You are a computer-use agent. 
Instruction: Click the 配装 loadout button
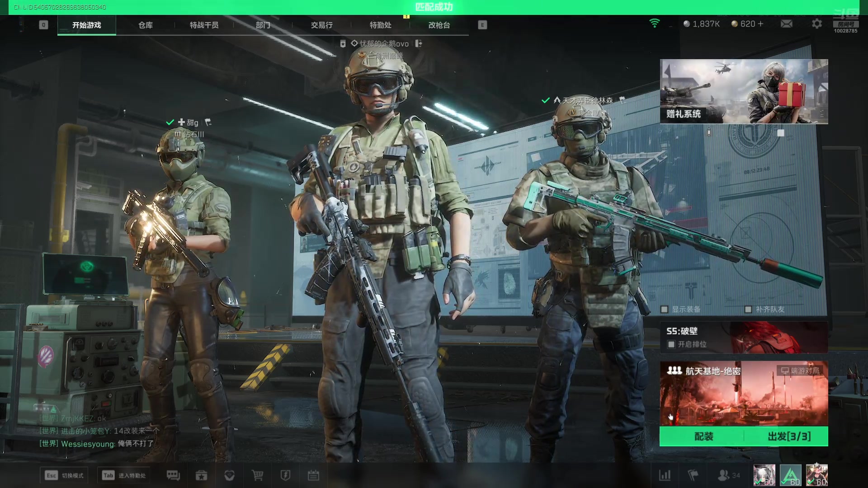click(703, 436)
